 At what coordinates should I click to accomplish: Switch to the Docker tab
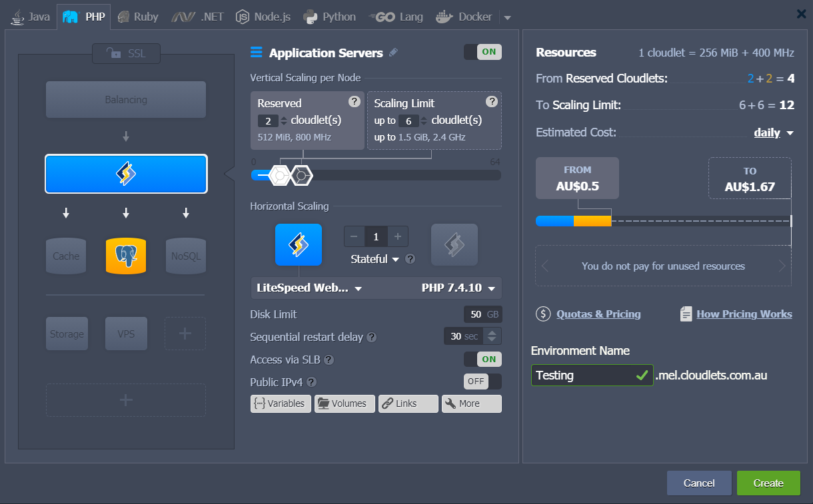pos(464,17)
